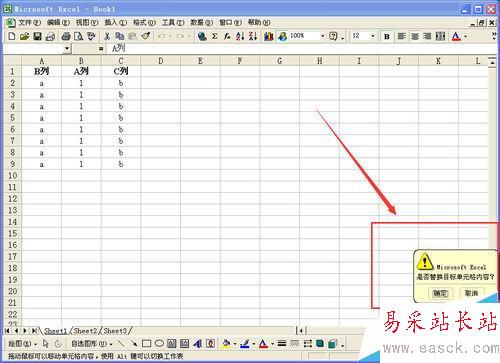Apply the fill color paint bucket
Image resolution: width=500 pixels, height=363 pixels.
(x=226, y=343)
